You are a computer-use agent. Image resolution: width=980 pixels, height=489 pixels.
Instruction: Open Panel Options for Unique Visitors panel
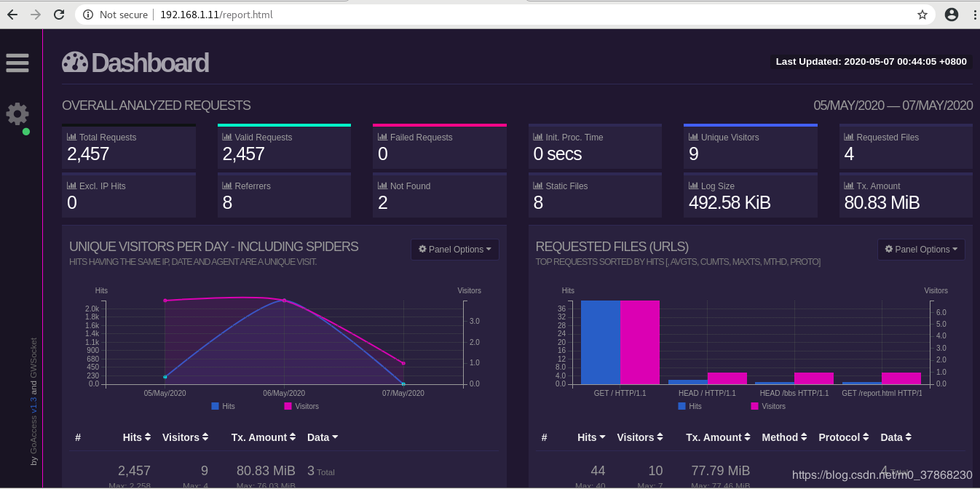(454, 250)
